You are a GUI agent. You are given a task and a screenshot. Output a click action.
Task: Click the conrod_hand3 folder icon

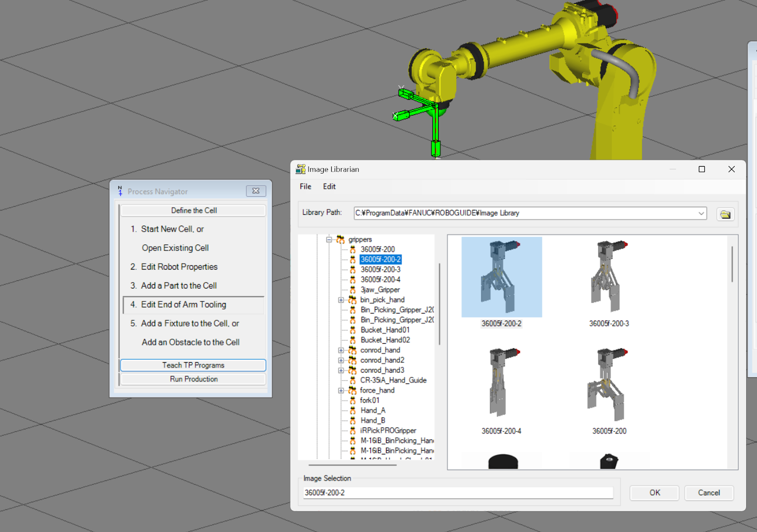(x=352, y=370)
